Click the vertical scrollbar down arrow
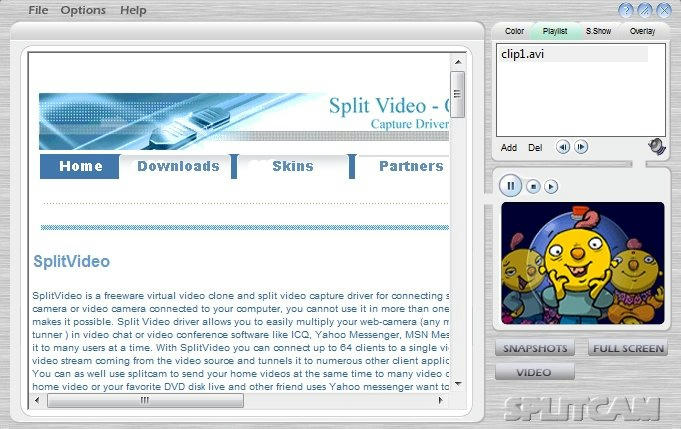This screenshot has width=681, height=429. (458, 384)
